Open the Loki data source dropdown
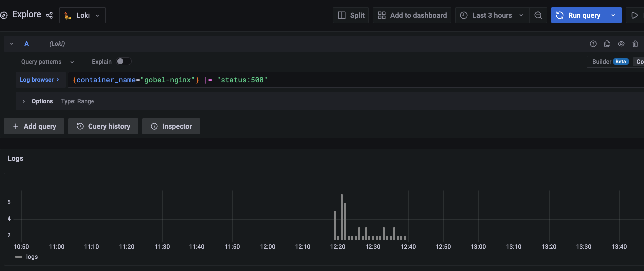Viewport: 644px width, 271px height. [x=83, y=15]
